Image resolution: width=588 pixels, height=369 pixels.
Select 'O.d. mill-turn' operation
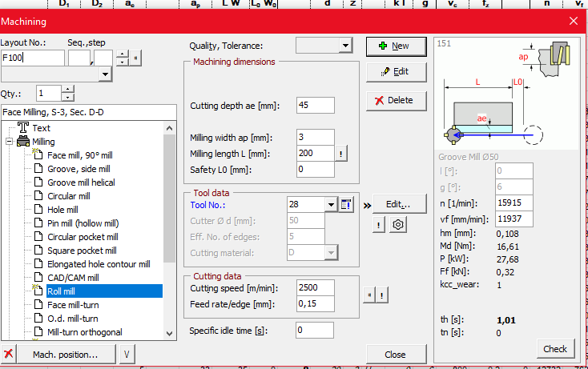[x=73, y=319]
